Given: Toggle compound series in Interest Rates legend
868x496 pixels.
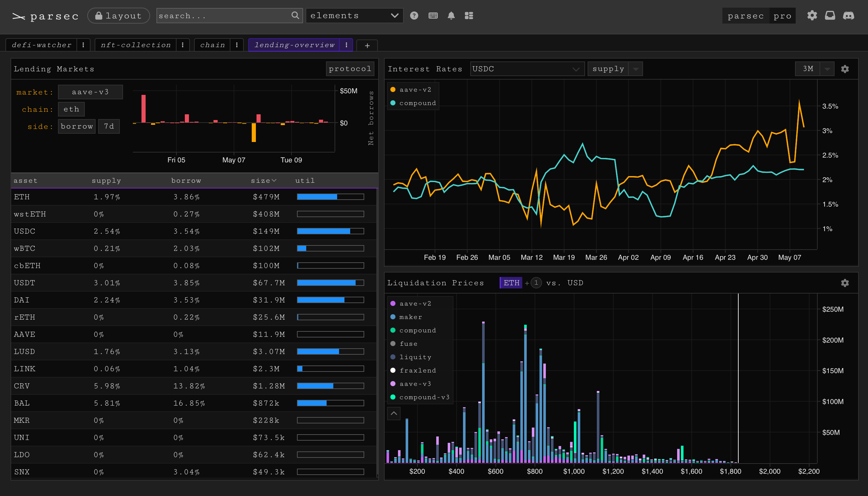Looking at the screenshot, I should [413, 103].
